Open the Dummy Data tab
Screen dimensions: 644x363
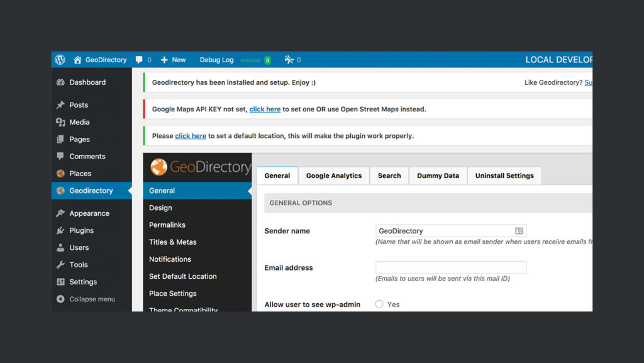[438, 176]
